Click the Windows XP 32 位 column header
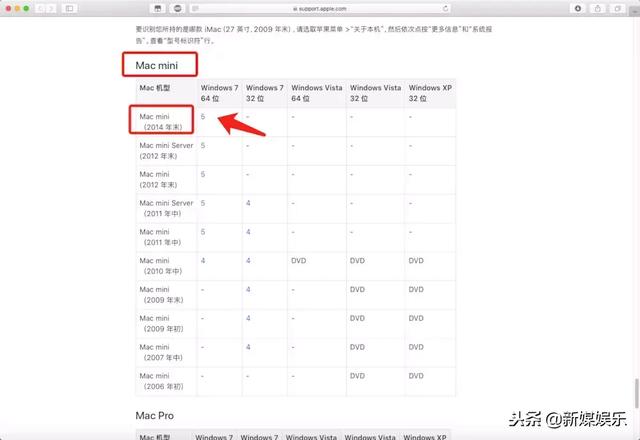The image size is (640, 440). click(430, 93)
